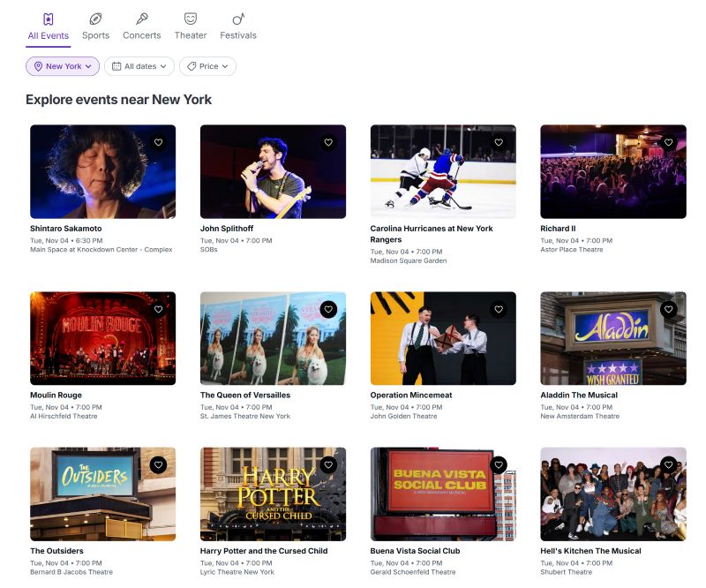Expand the Price filter chevron

pyautogui.click(x=225, y=66)
